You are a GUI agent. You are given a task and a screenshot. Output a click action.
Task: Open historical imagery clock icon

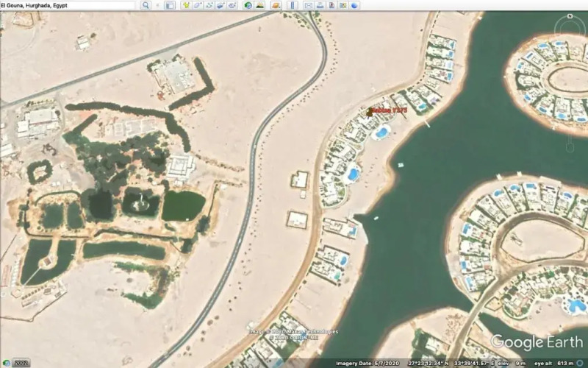(248, 5)
